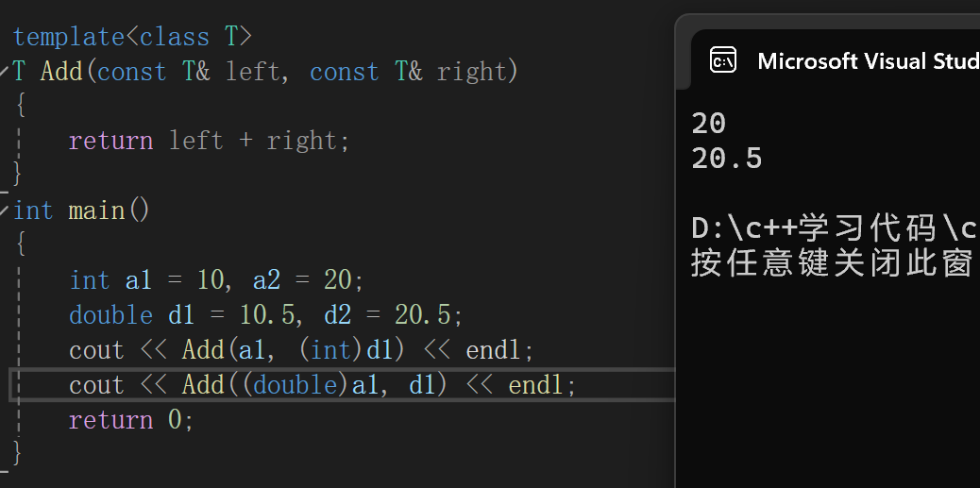Collapse the main function fold arrow
The image size is (980, 488).
point(5,210)
